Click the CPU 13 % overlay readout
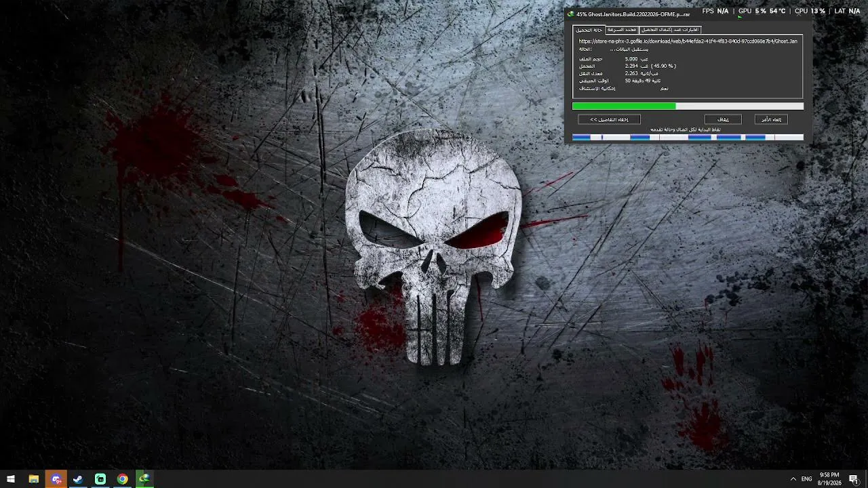 pyautogui.click(x=810, y=11)
